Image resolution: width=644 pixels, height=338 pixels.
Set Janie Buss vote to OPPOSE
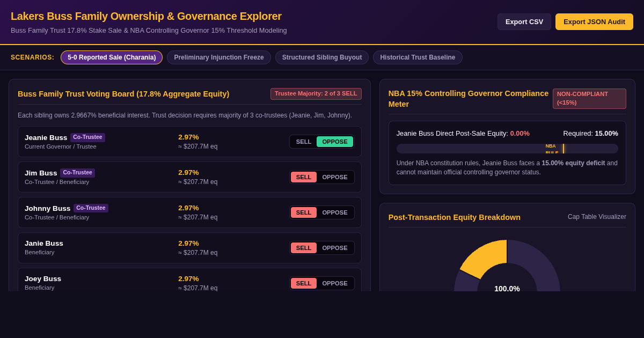tap(335, 248)
